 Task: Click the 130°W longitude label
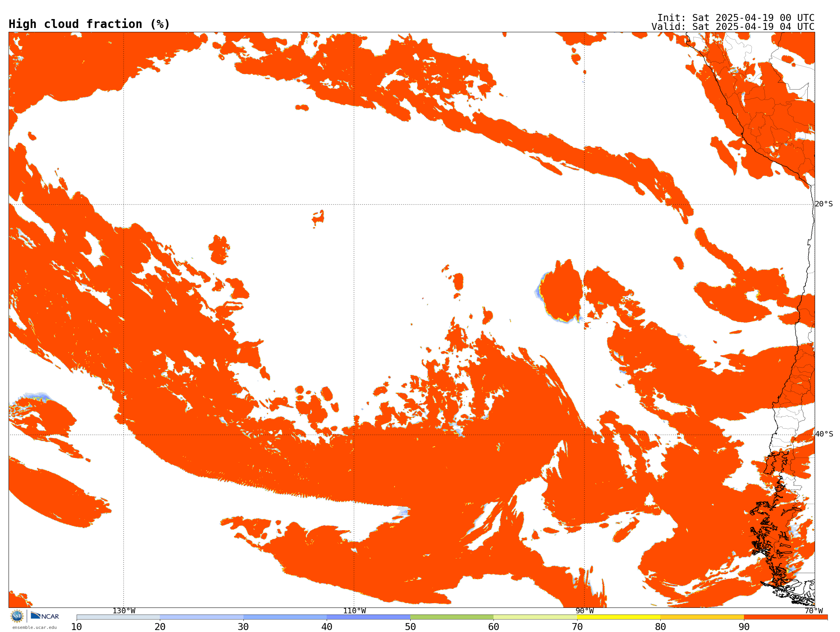[x=124, y=611]
